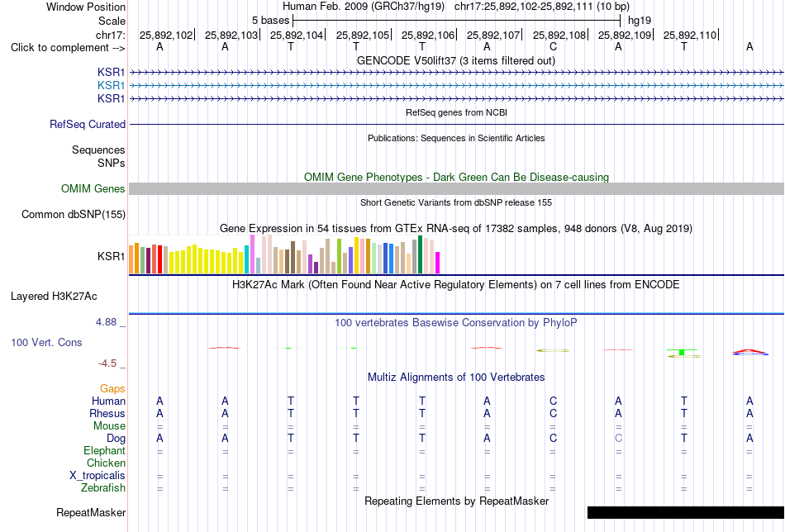This screenshot has width=785, height=532.
Task: Select the "5 bases" scale bar text
Action: (x=270, y=21)
